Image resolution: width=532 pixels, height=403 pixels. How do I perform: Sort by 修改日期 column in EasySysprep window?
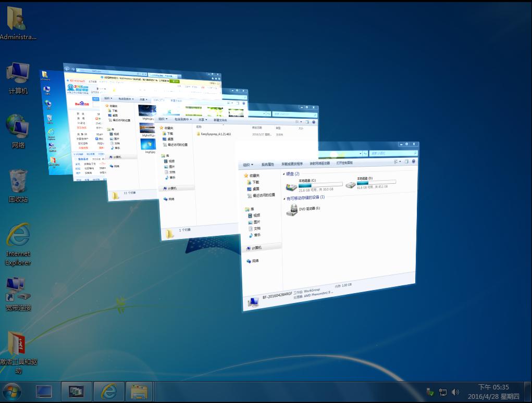pyautogui.click(x=256, y=128)
